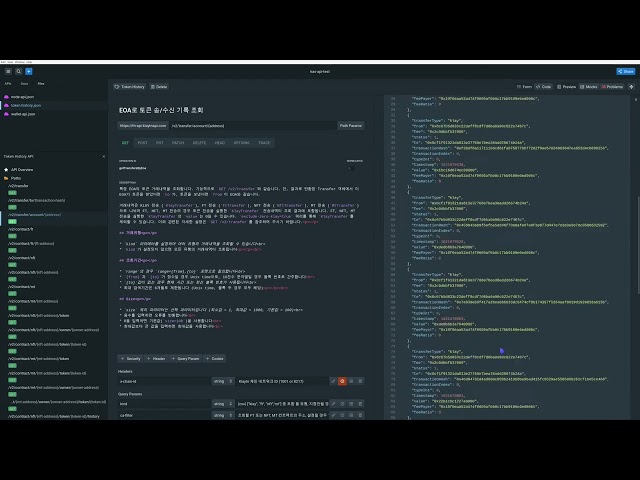The height and width of the screenshot is (480, 640).
Task: Open type dropdown for kind param
Action: pyautogui.click(x=222, y=404)
